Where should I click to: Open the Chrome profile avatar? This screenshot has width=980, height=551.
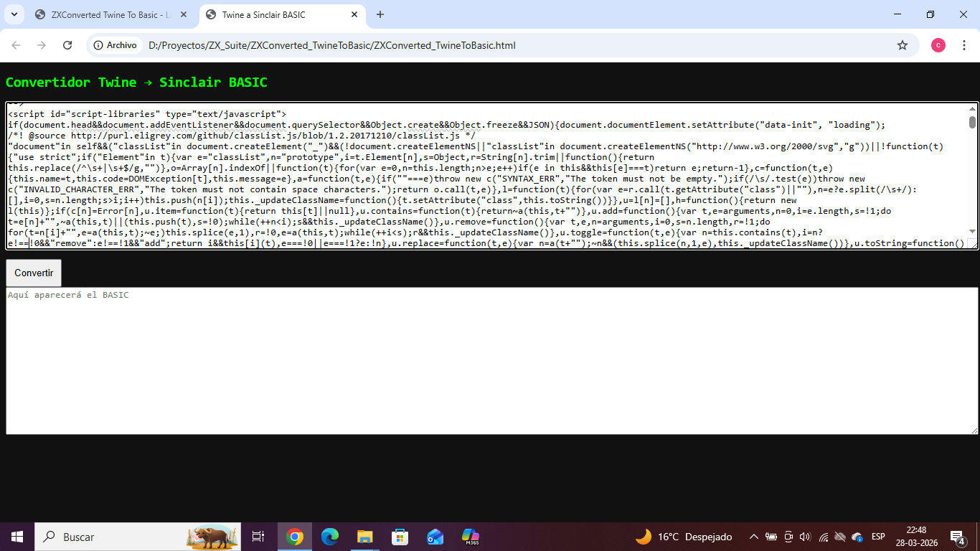(938, 45)
